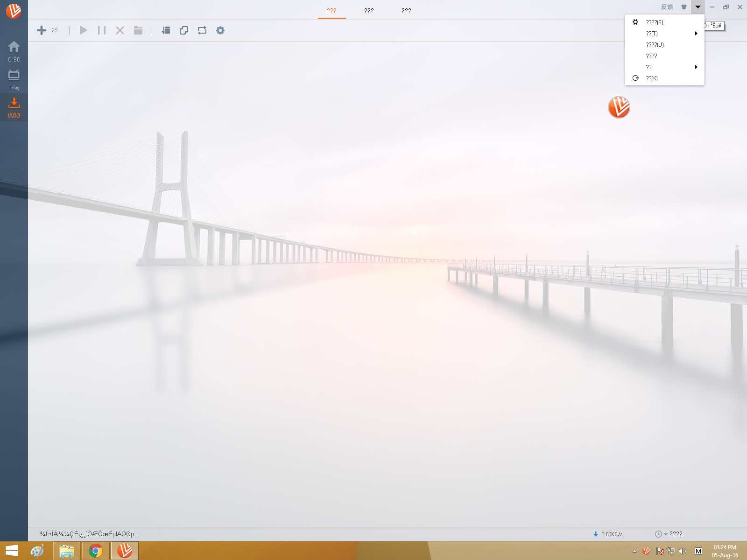Open the folder icon in the toolbar

pyautogui.click(x=138, y=30)
